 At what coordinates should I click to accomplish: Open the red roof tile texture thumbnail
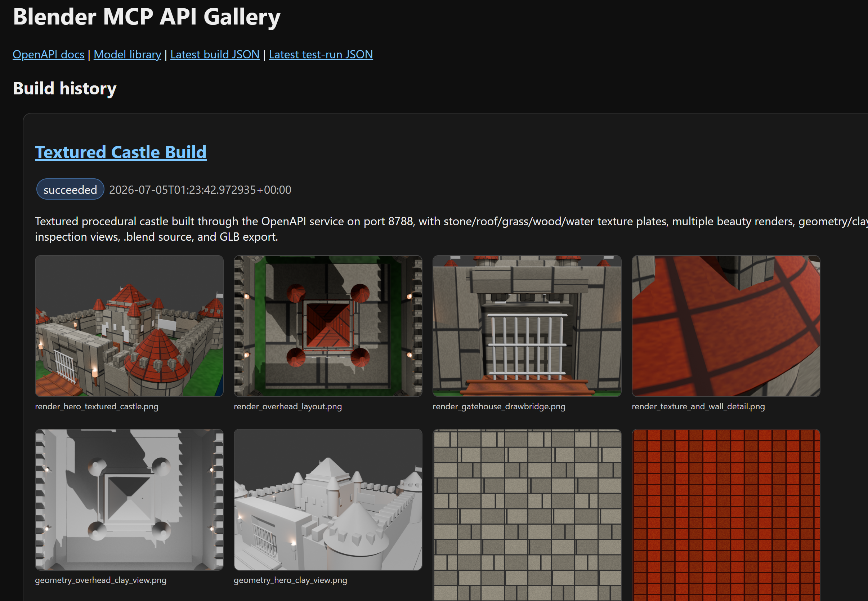click(726, 515)
